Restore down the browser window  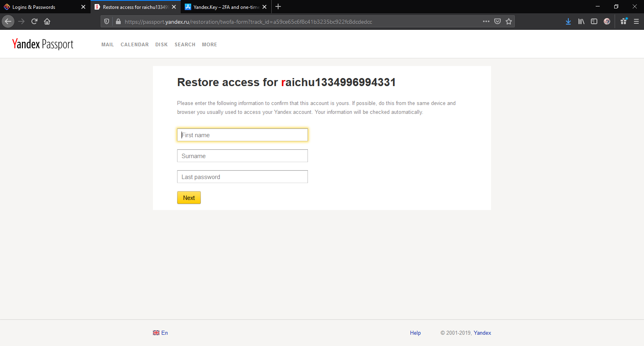pyautogui.click(x=616, y=6)
